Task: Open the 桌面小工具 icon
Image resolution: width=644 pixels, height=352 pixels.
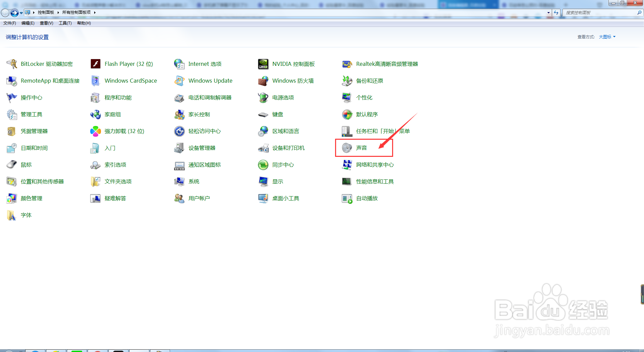Action: click(x=263, y=198)
